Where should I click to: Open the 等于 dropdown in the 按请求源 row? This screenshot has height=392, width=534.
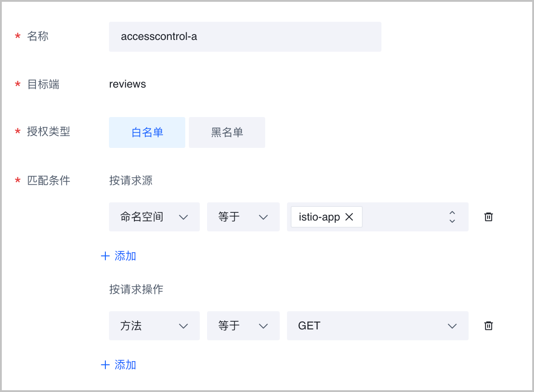pyautogui.click(x=243, y=217)
